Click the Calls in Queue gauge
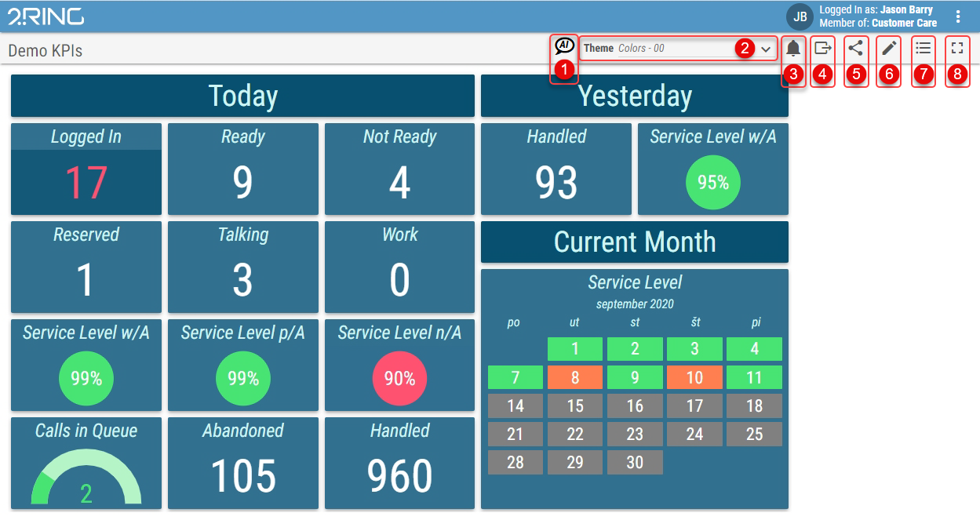Image resolution: width=980 pixels, height=520 pixels. tap(86, 480)
